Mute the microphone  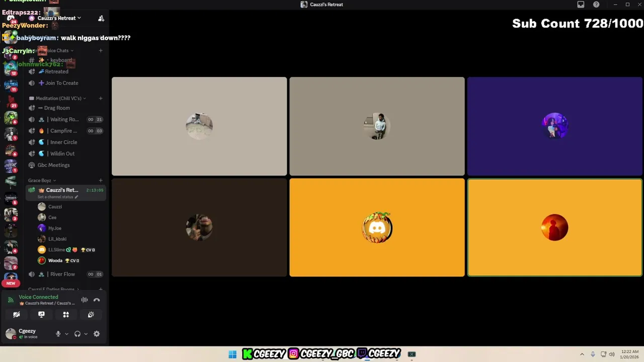[58, 334]
